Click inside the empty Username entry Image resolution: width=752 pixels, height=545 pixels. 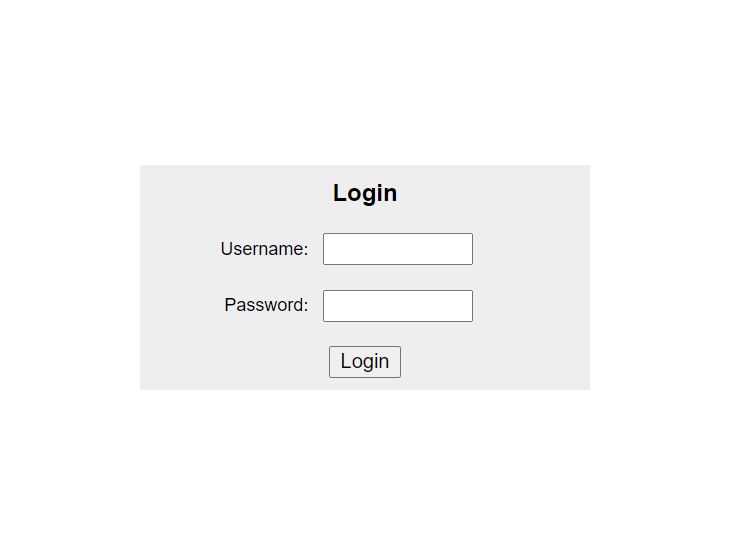click(x=398, y=249)
